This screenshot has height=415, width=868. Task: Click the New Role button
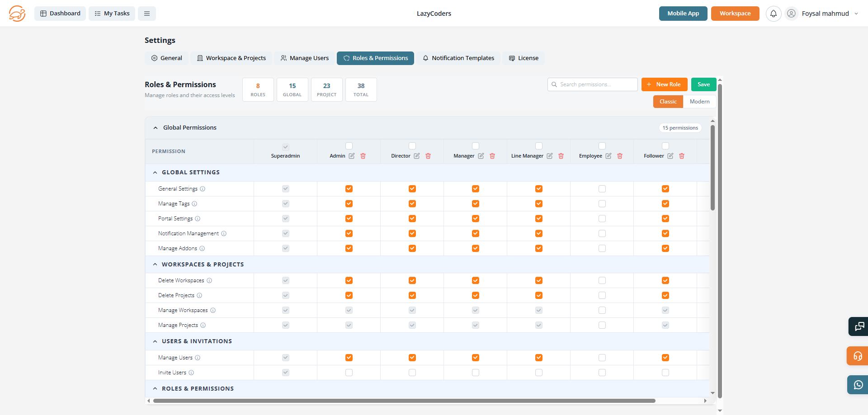coord(664,84)
